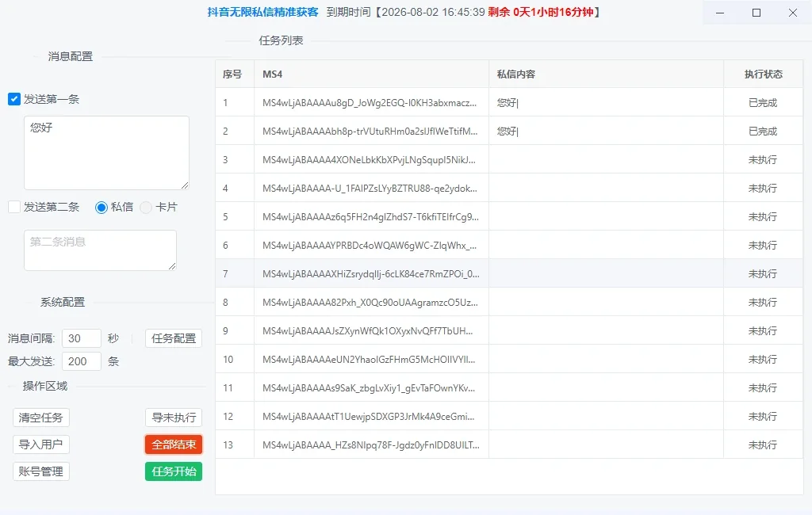Select row MS4wLjABAAAAbh8p-trVUtuRHm0a2sl
The width and height of the screenshot is (812, 515).
point(509,131)
